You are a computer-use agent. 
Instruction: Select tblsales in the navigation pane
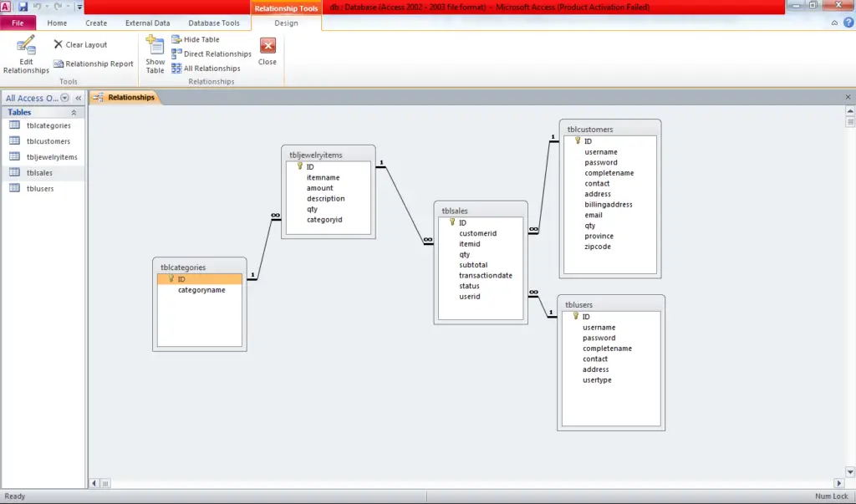coord(39,173)
